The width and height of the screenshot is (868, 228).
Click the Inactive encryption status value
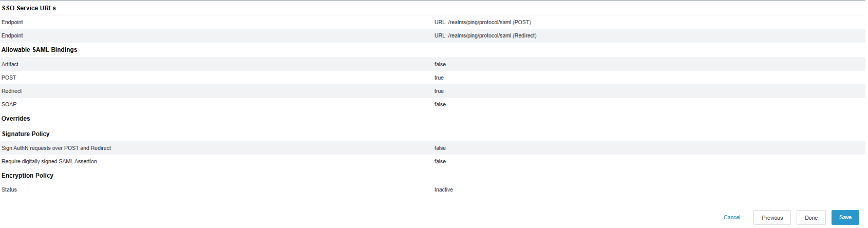click(443, 189)
